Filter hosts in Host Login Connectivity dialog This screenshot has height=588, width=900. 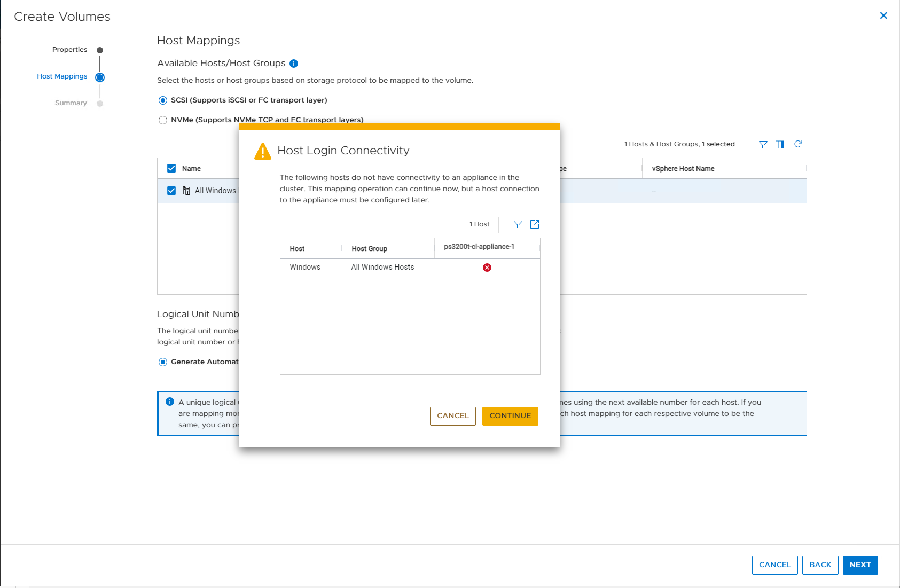tap(518, 224)
